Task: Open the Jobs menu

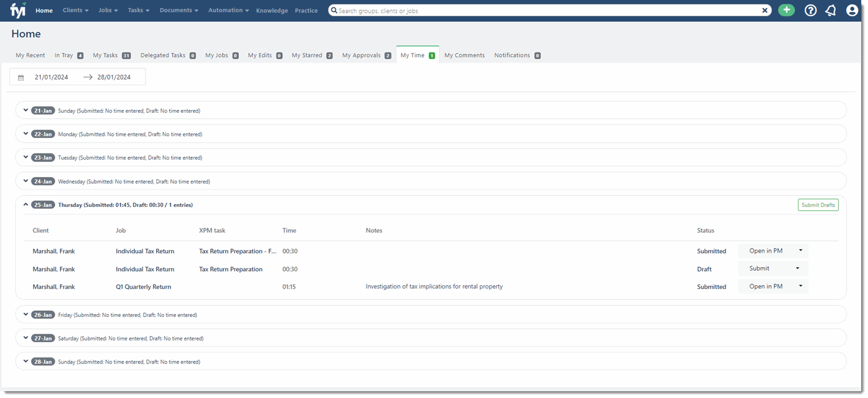Action: [108, 10]
